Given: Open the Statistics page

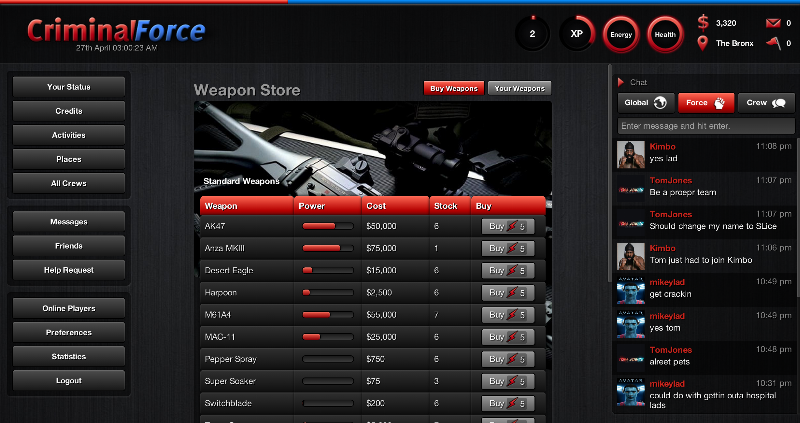Looking at the screenshot, I should click(x=69, y=357).
